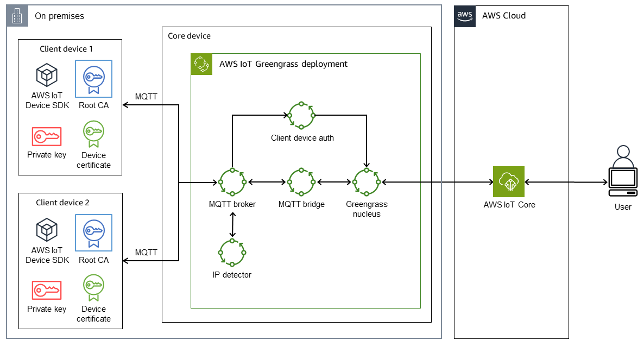The image size is (644, 346).
Task: Select the upper MQTT connection label
Action: pyautogui.click(x=146, y=96)
